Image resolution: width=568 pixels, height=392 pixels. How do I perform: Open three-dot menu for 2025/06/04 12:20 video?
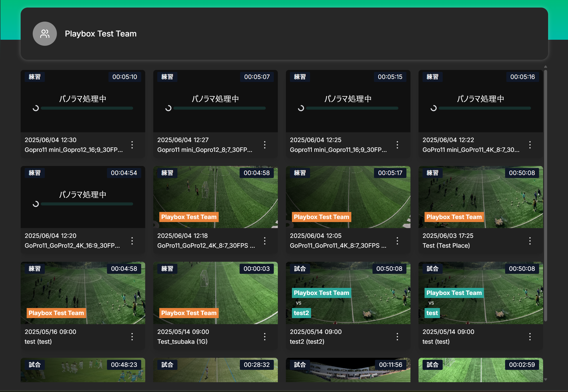132,241
